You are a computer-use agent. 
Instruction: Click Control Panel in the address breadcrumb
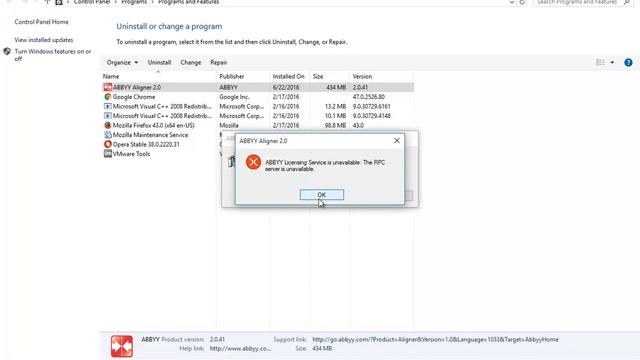pos(92,2)
